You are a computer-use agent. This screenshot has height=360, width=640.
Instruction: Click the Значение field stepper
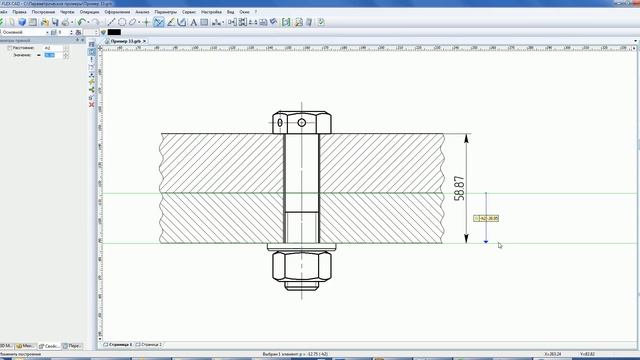pyautogui.click(x=66, y=55)
